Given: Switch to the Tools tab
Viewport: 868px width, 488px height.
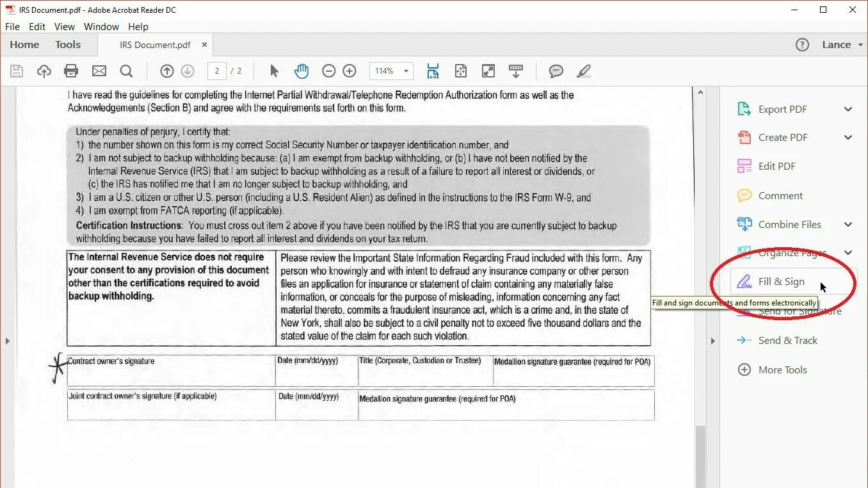Looking at the screenshot, I should (x=68, y=45).
